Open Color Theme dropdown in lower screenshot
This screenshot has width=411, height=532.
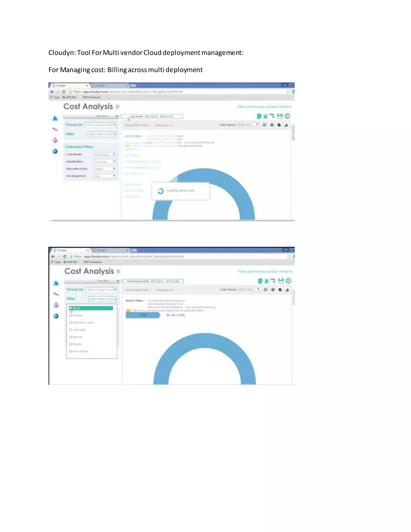249,289
